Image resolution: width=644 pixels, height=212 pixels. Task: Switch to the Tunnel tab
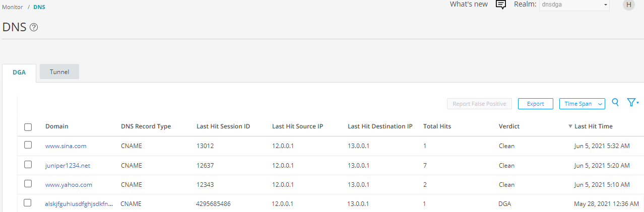pyautogui.click(x=59, y=72)
